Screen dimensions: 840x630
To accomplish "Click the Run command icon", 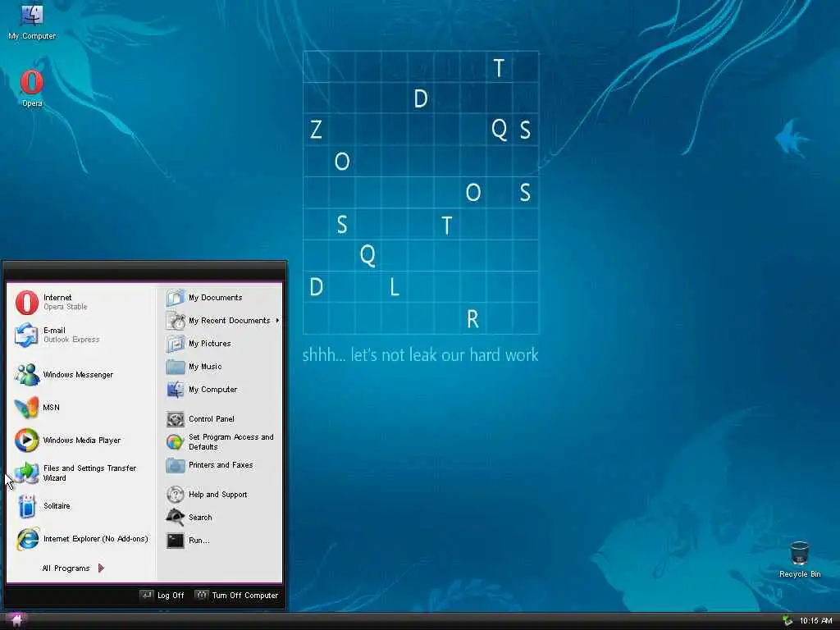I will coord(176,541).
